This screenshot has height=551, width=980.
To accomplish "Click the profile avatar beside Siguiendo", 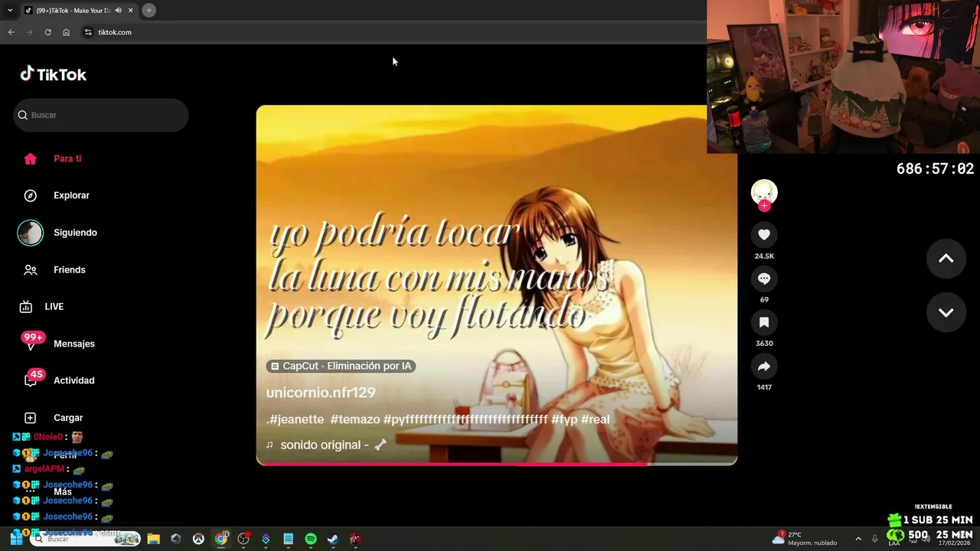I will [30, 233].
